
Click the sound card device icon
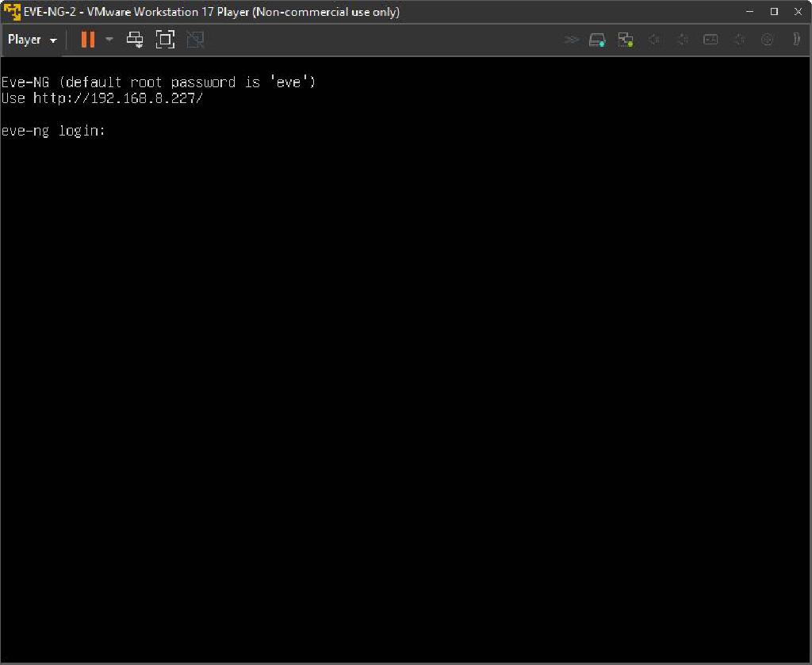click(654, 39)
